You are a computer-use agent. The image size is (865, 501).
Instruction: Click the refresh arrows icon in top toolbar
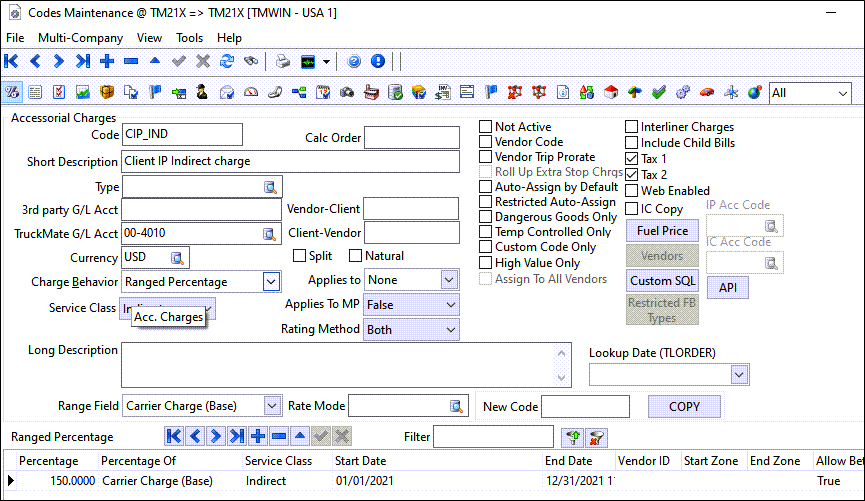click(227, 61)
